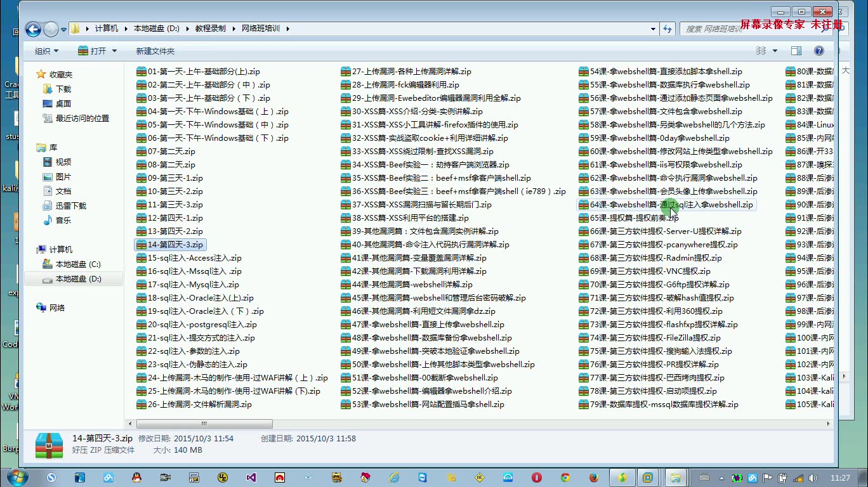Click the Windows Start orb
868x487 pixels.
17,477
